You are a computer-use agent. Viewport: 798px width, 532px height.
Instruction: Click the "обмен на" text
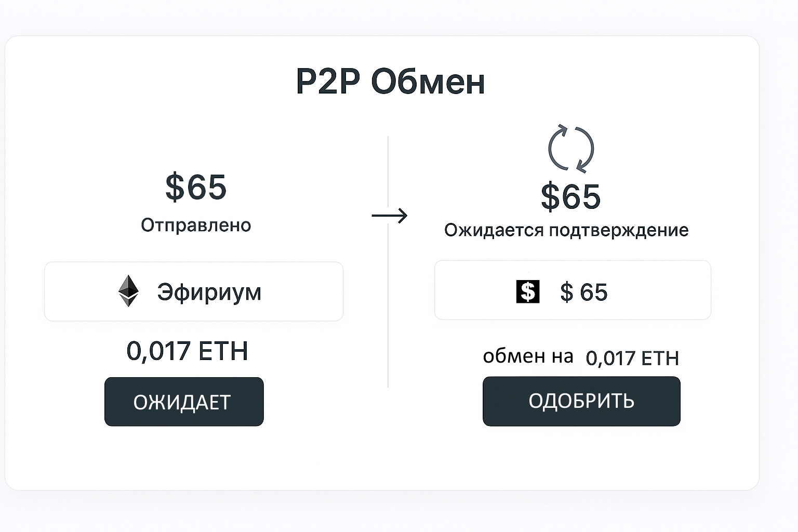point(528,356)
